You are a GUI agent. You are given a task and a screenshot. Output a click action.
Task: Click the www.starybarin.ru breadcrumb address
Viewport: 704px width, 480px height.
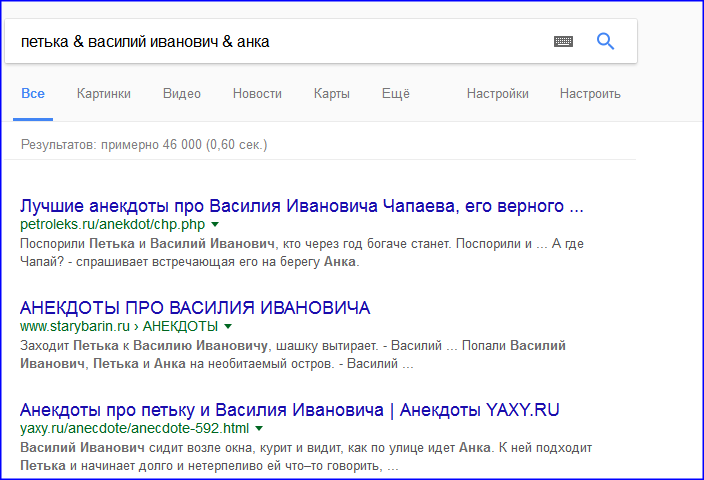click(x=74, y=327)
